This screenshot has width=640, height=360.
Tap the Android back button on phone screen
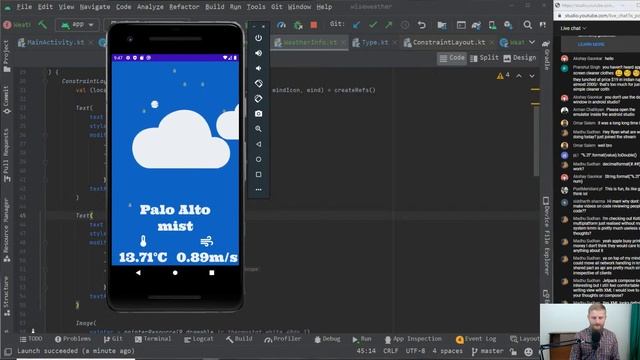pos(138,272)
